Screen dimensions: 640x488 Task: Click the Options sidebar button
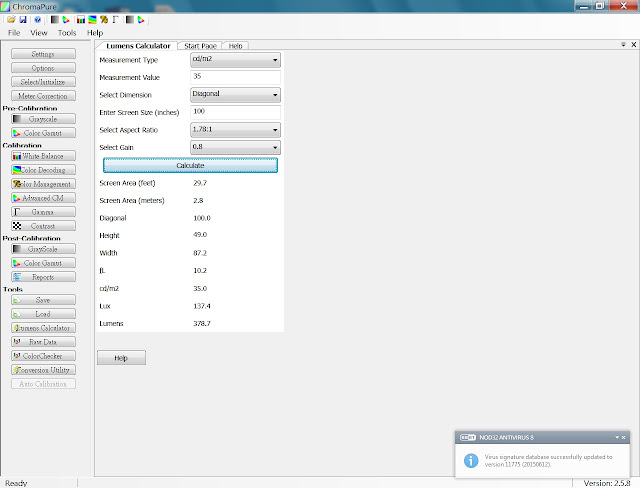click(x=43, y=68)
